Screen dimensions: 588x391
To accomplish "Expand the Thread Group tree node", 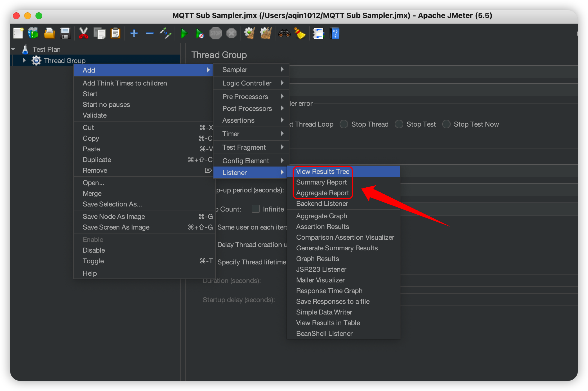I will point(24,60).
